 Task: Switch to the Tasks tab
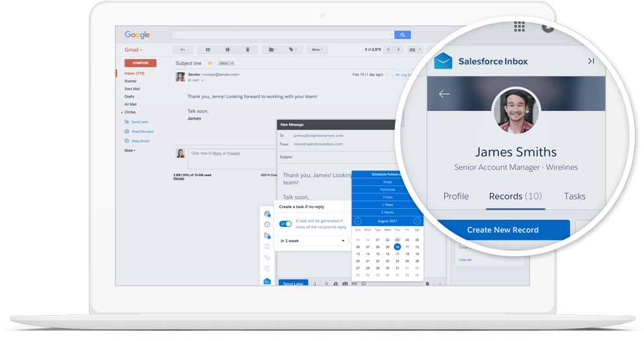575,196
